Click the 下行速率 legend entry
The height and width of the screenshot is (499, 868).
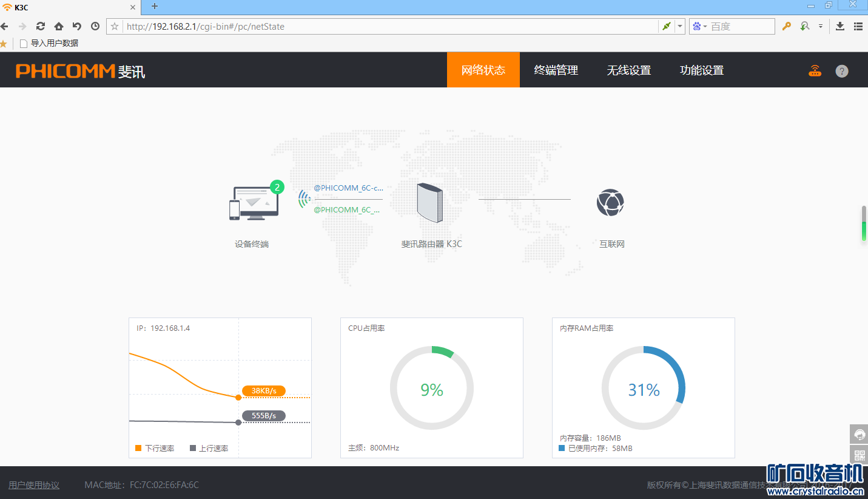point(155,448)
